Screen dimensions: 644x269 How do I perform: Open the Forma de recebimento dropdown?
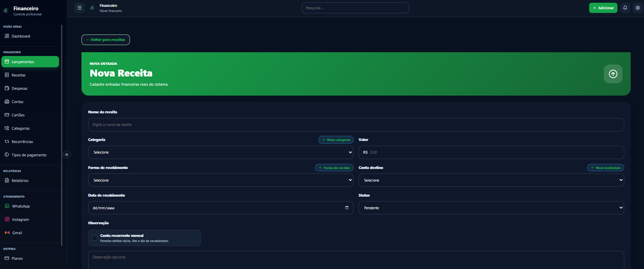tap(221, 180)
